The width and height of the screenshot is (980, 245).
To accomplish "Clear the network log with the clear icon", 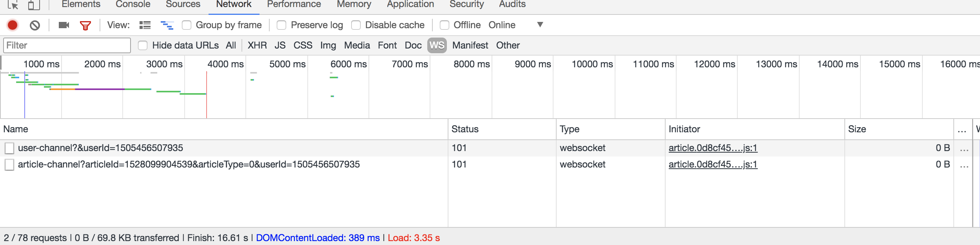I will (x=35, y=25).
